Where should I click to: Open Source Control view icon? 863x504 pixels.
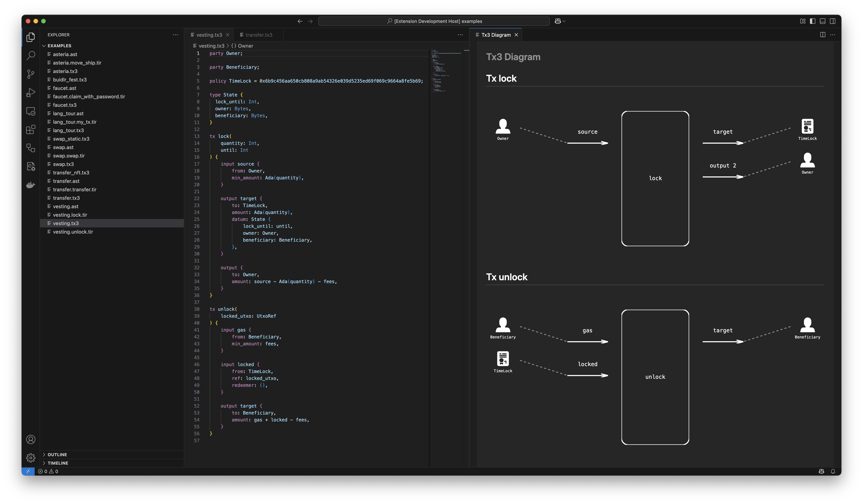[x=31, y=74]
